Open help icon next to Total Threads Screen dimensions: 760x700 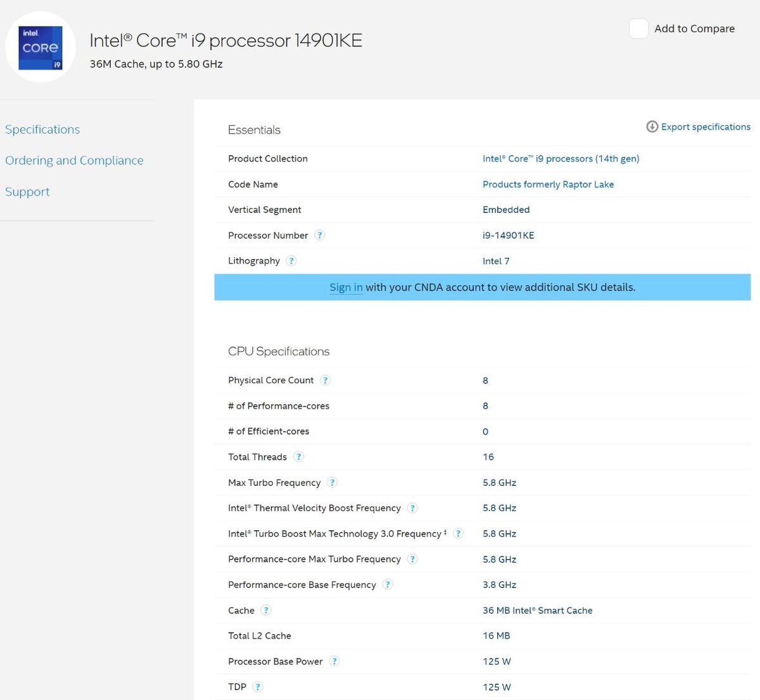(299, 457)
